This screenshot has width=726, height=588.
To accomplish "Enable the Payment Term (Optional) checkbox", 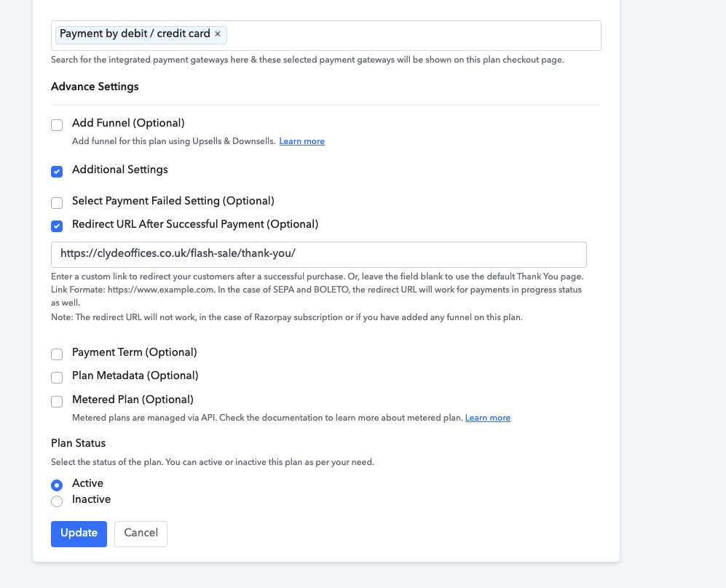I will point(57,354).
